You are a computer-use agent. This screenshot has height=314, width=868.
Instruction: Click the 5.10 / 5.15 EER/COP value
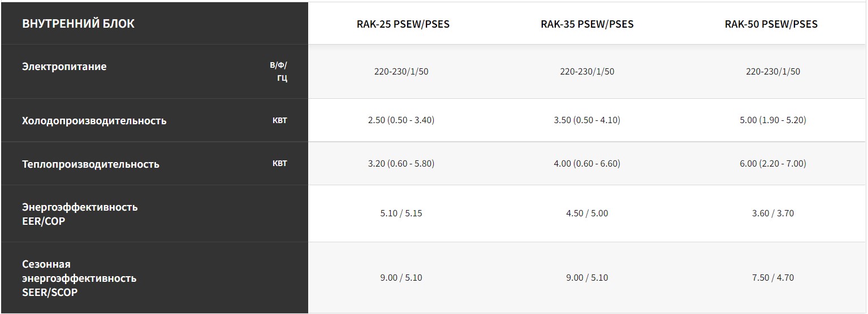pyautogui.click(x=401, y=213)
